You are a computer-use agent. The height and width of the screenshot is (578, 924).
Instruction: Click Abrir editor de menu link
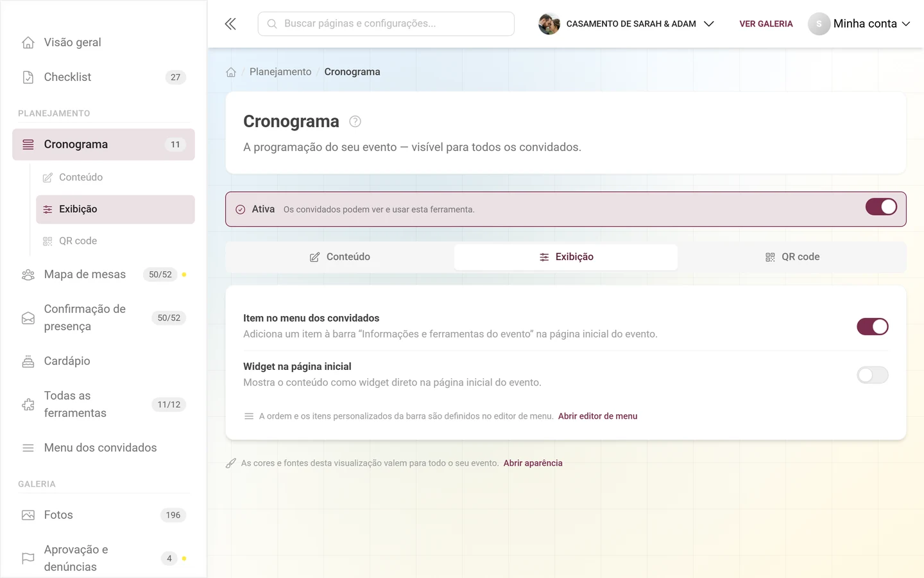point(597,416)
